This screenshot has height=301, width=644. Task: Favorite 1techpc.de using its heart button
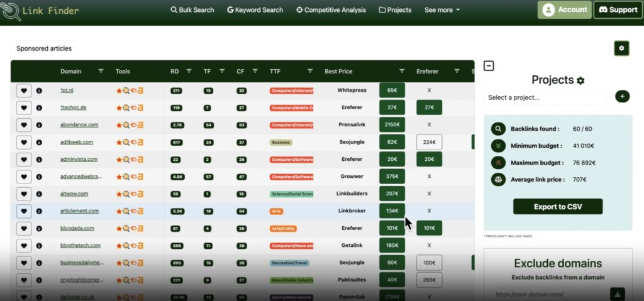(x=24, y=107)
